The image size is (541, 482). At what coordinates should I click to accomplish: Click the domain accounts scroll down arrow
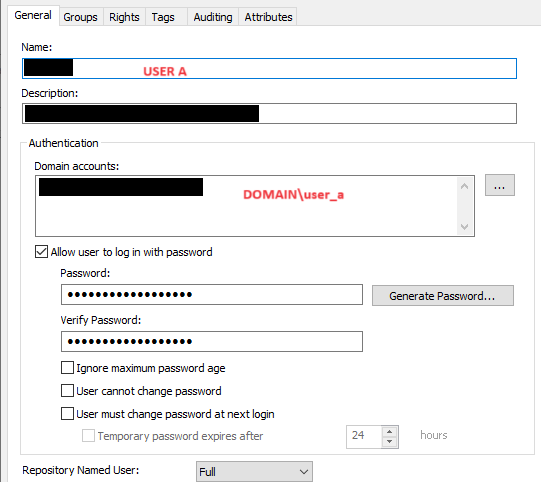pos(464,227)
